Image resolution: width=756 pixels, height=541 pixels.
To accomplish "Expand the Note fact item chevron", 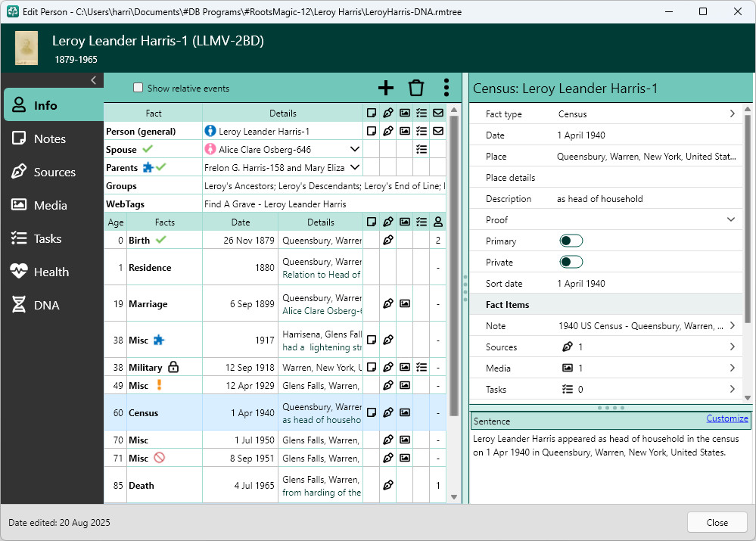I will coord(733,325).
